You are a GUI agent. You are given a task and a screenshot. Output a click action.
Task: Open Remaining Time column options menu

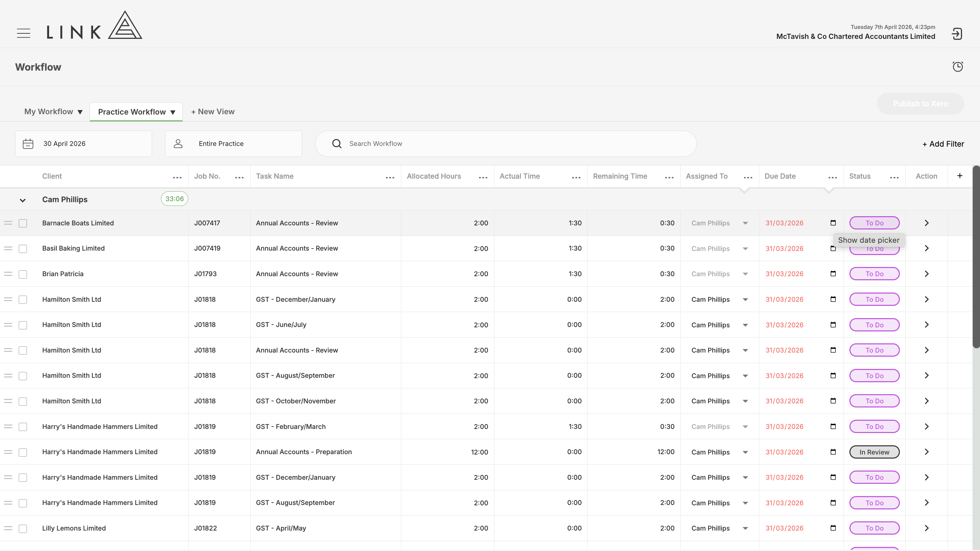670,177
